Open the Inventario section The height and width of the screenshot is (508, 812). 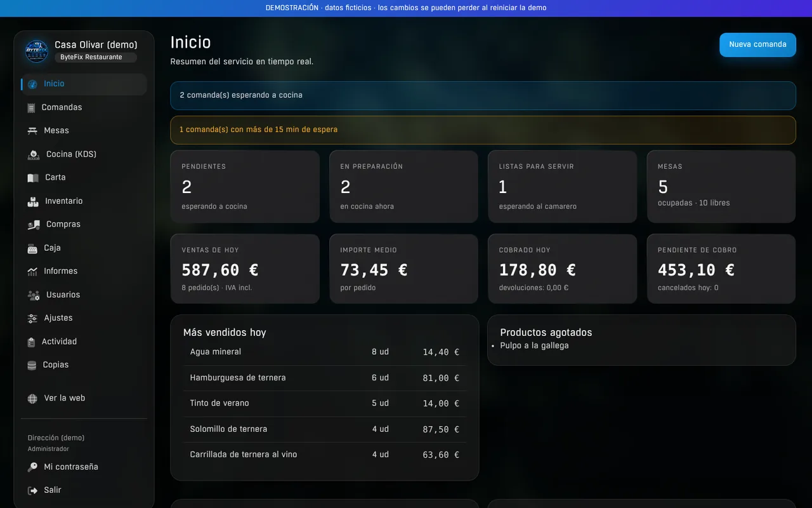point(84,201)
